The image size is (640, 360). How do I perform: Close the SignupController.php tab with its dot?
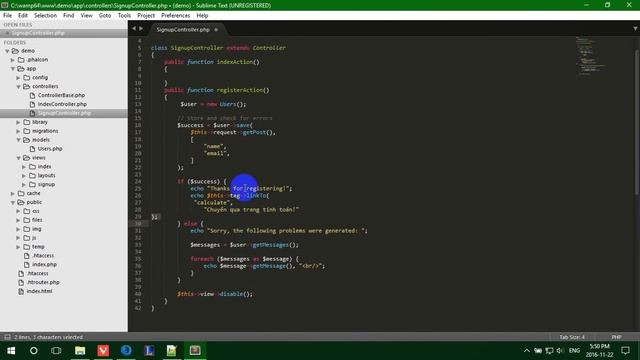(216, 29)
